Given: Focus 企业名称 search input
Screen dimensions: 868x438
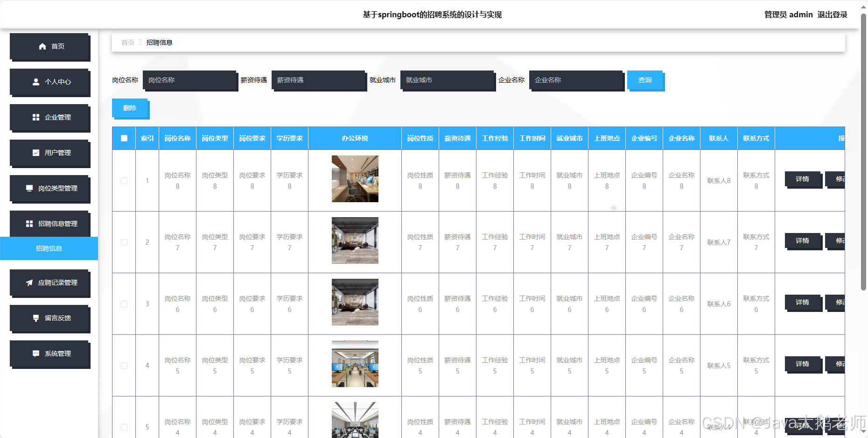Looking at the screenshot, I should (x=576, y=80).
